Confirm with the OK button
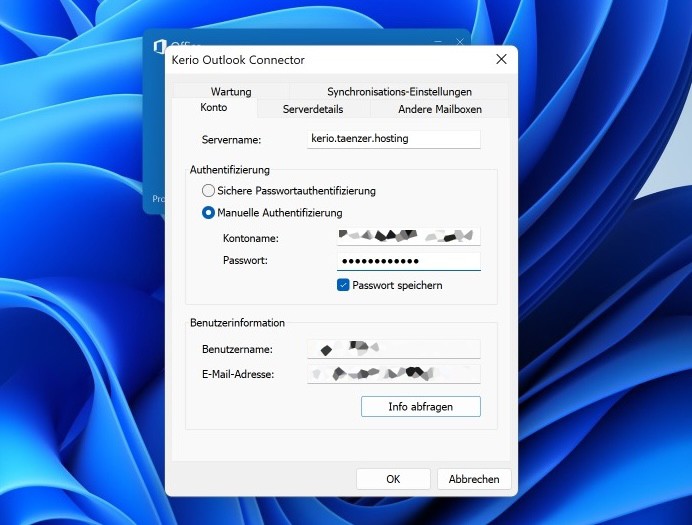This screenshot has height=525, width=692. [393, 479]
